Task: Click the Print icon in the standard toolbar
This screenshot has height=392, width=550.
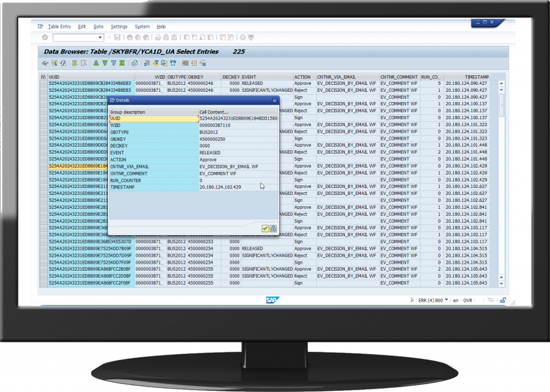Action: (x=158, y=37)
